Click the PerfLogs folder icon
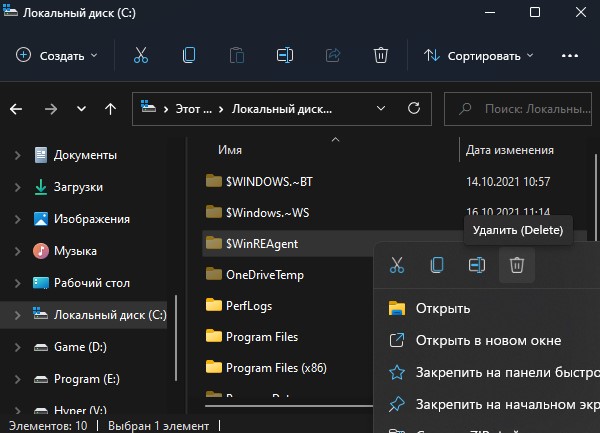The height and width of the screenshot is (433, 600). 214,305
